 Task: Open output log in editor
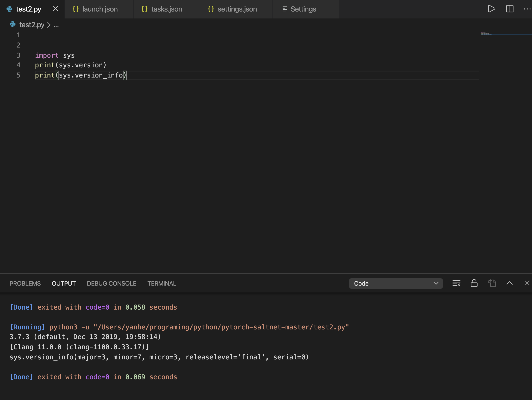click(492, 283)
